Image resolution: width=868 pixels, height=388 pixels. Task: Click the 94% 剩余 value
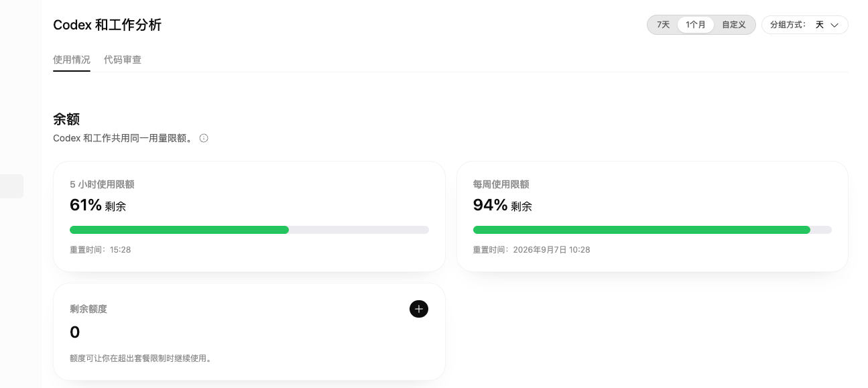(x=503, y=205)
